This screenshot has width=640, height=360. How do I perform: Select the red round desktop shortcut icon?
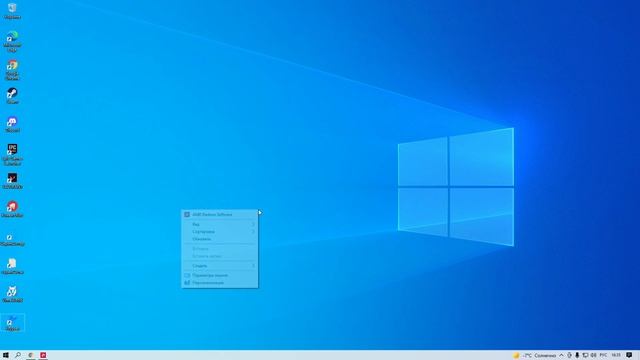click(12, 209)
